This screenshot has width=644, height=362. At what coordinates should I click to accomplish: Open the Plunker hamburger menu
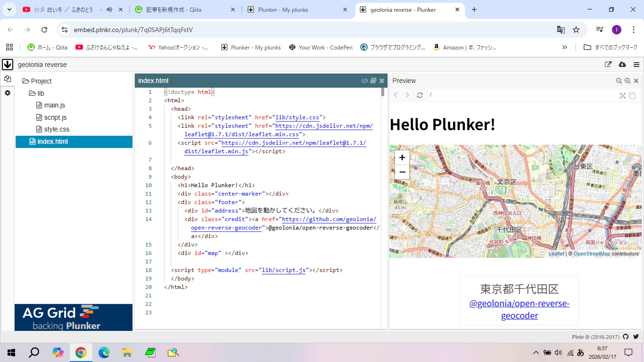[636, 65]
